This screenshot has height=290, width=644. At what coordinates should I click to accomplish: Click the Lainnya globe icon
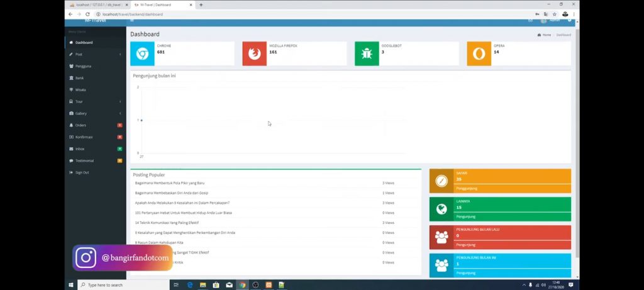tap(441, 209)
